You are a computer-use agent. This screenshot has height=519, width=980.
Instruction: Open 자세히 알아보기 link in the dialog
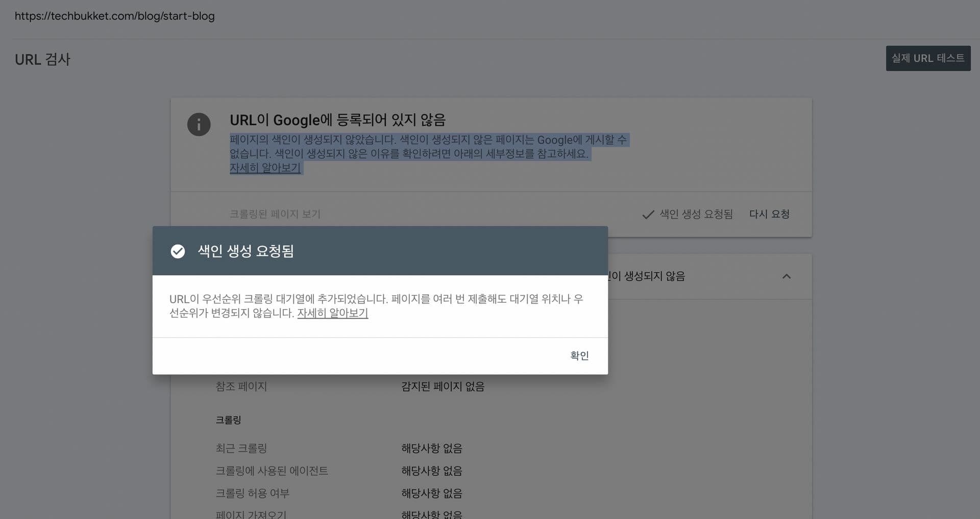332,313
